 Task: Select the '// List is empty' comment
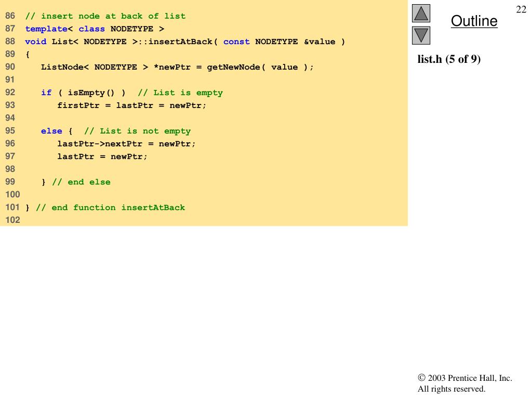(180, 92)
